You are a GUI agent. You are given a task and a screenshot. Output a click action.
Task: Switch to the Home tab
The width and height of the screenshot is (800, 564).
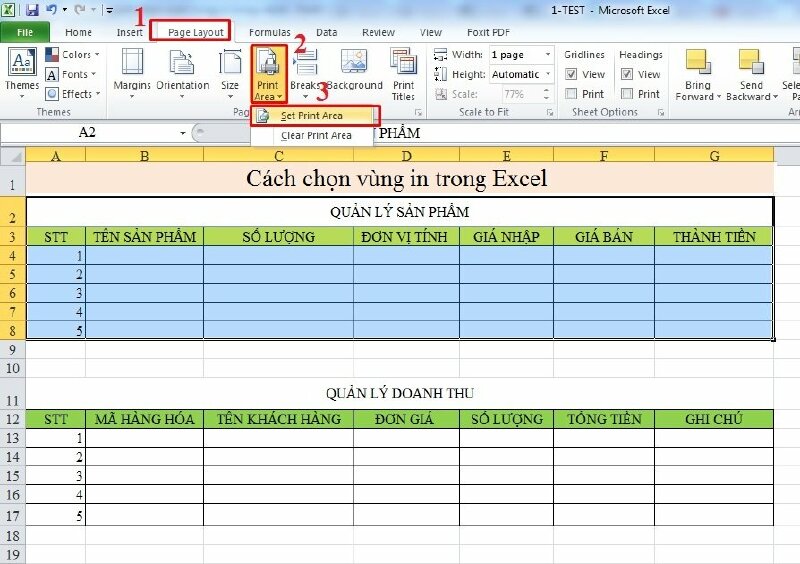click(79, 32)
